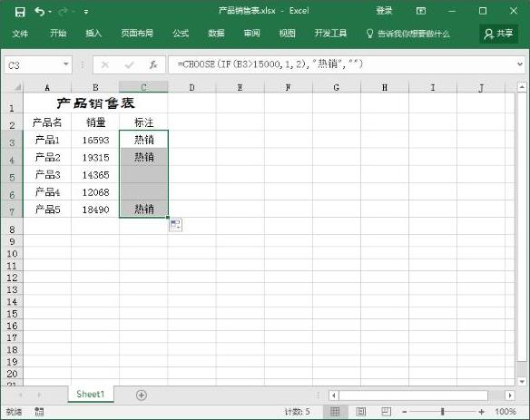Click cell with value 12068
This screenshot has height=420, width=530.
[95, 192]
